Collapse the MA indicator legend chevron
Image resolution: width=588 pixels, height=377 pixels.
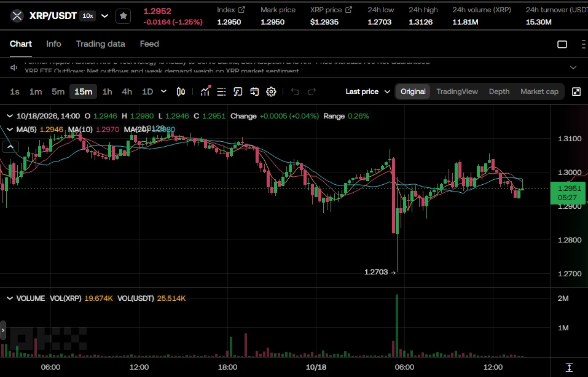10,130
